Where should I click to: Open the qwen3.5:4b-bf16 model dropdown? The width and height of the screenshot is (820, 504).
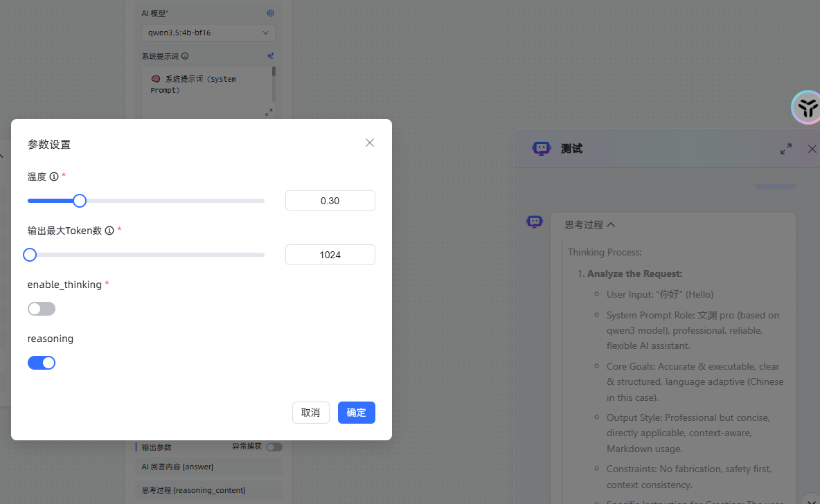point(208,33)
